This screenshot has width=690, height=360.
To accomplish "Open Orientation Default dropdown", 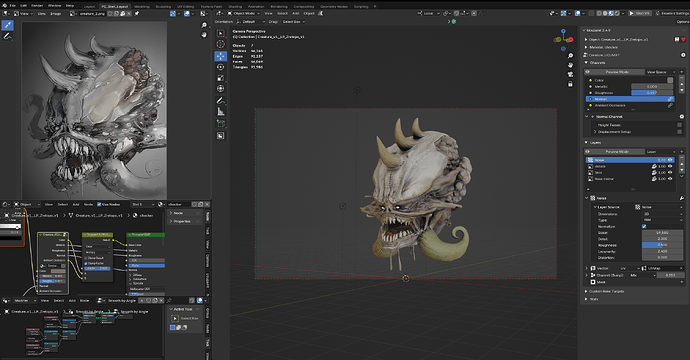I will [251, 22].
